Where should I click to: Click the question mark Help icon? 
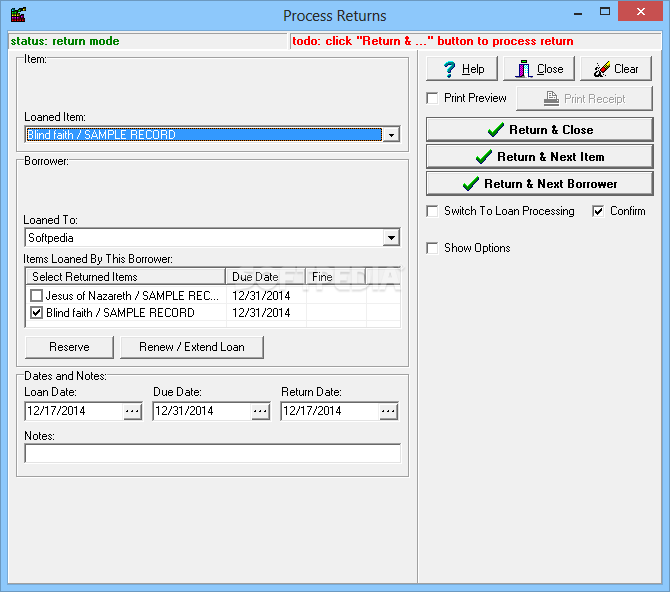[449, 69]
